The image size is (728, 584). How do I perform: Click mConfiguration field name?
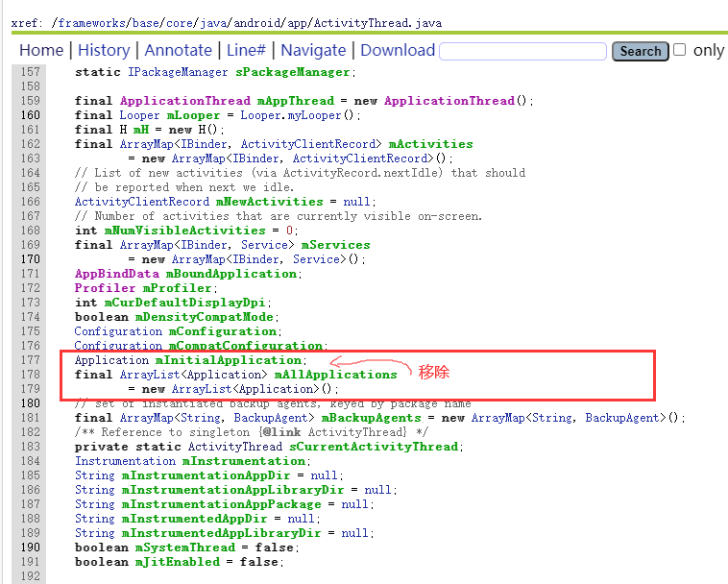(223, 331)
